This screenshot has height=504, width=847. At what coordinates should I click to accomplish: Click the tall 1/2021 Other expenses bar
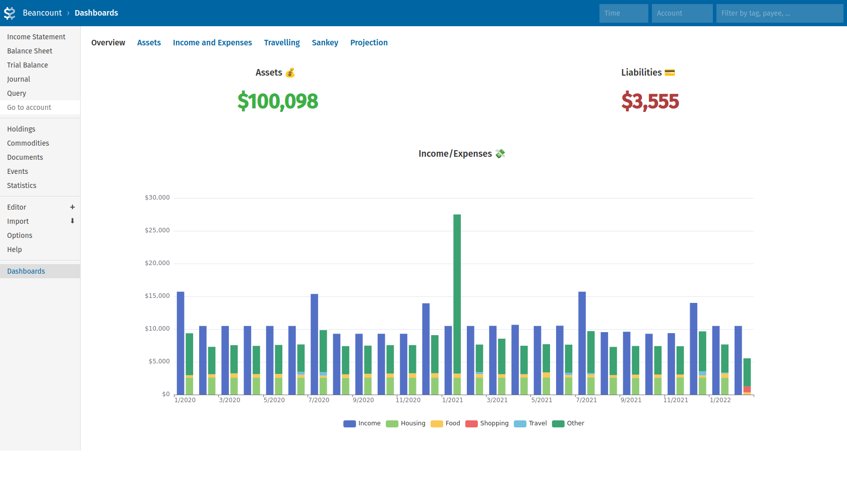tap(457, 294)
